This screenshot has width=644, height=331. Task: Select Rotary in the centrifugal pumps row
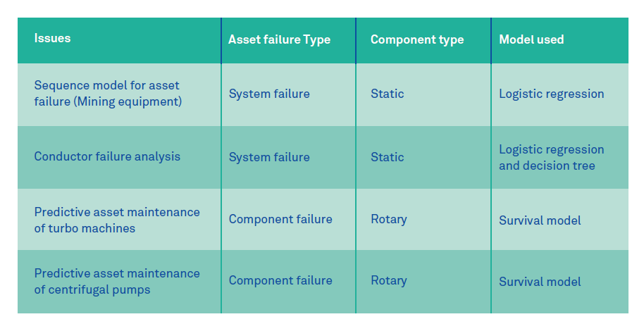click(x=389, y=281)
